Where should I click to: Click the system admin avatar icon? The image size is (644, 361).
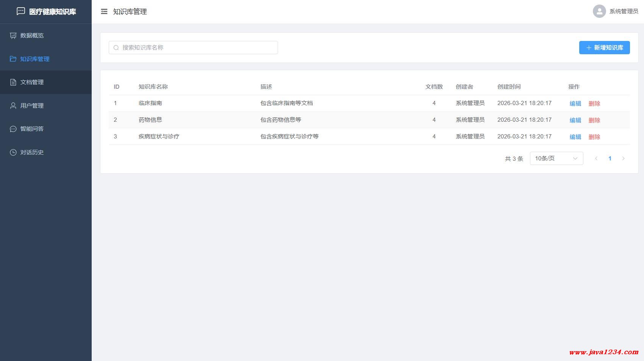click(x=599, y=11)
